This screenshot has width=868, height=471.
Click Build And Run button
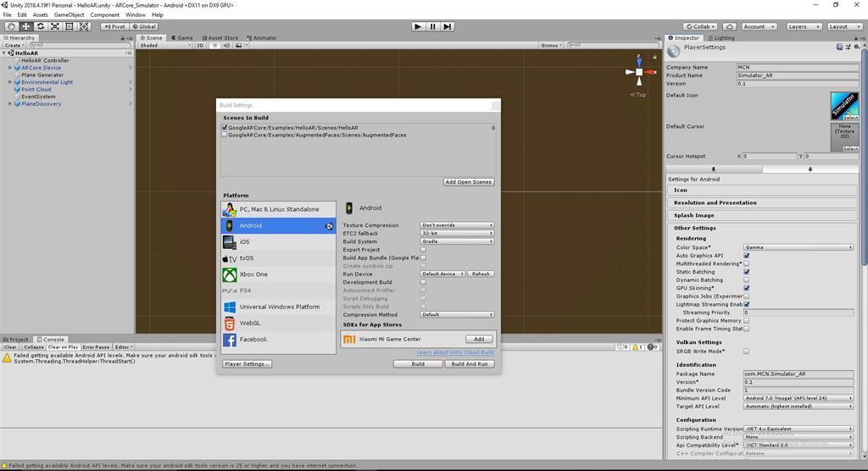[470, 364]
